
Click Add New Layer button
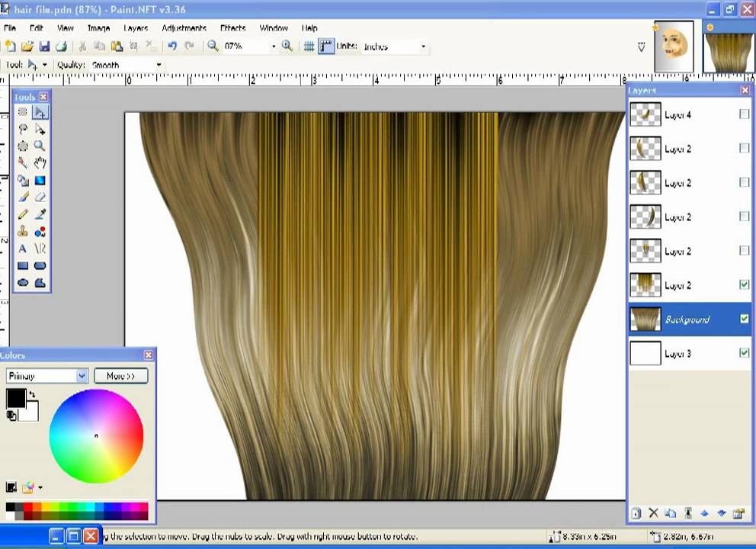point(636,513)
